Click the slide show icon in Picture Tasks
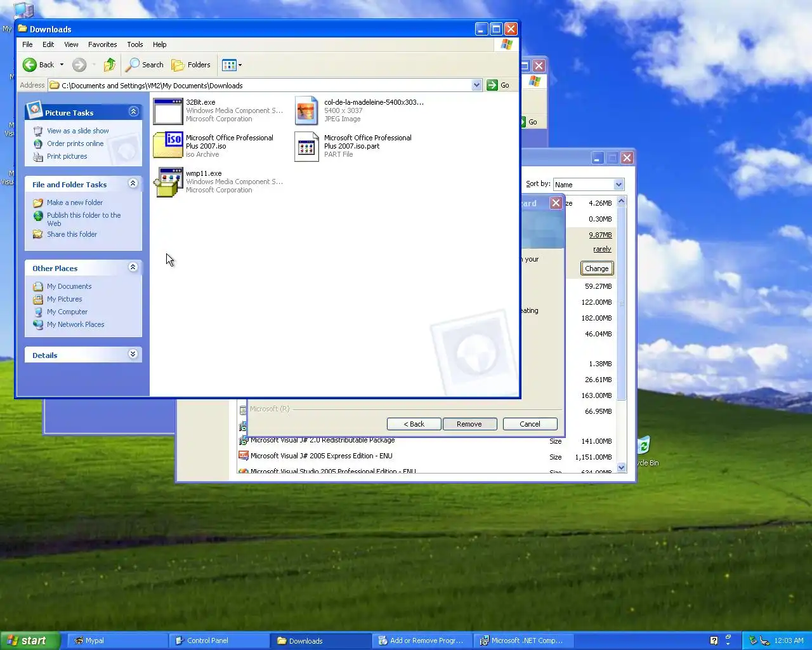Viewport: 812px width, 650px height. pyautogui.click(x=38, y=131)
